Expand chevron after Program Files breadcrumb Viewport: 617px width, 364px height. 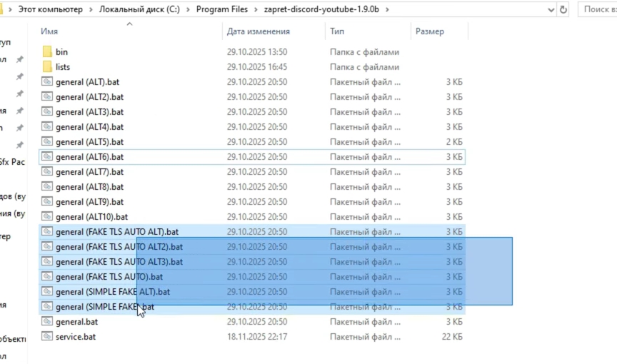(256, 9)
